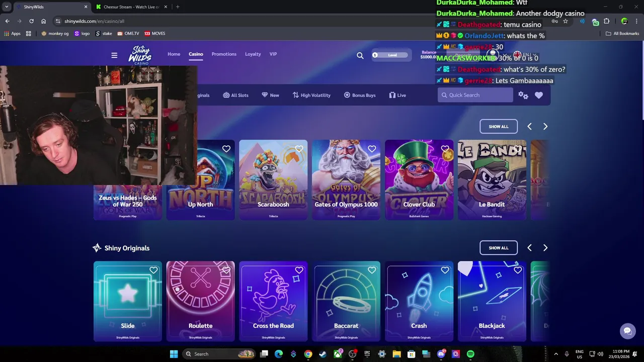This screenshot has height=362, width=644.
Task: Show previous Shiny Originals games
Action: pyautogui.click(x=529, y=248)
